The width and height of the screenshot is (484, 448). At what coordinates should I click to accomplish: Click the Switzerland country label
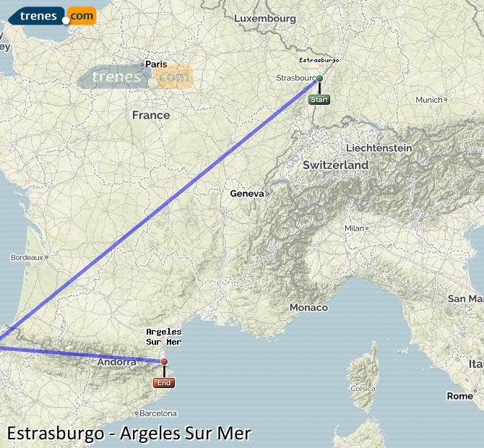pos(335,165)
